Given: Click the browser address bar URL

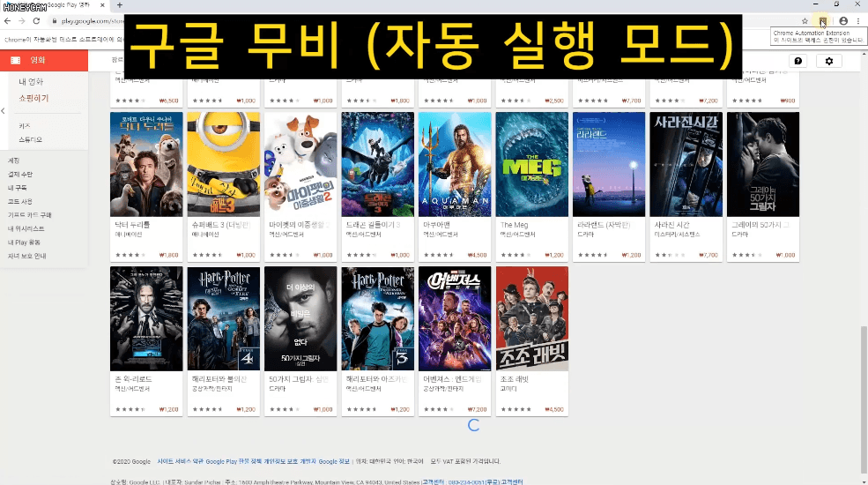Looking at the screenshot, I should point(93,21).
